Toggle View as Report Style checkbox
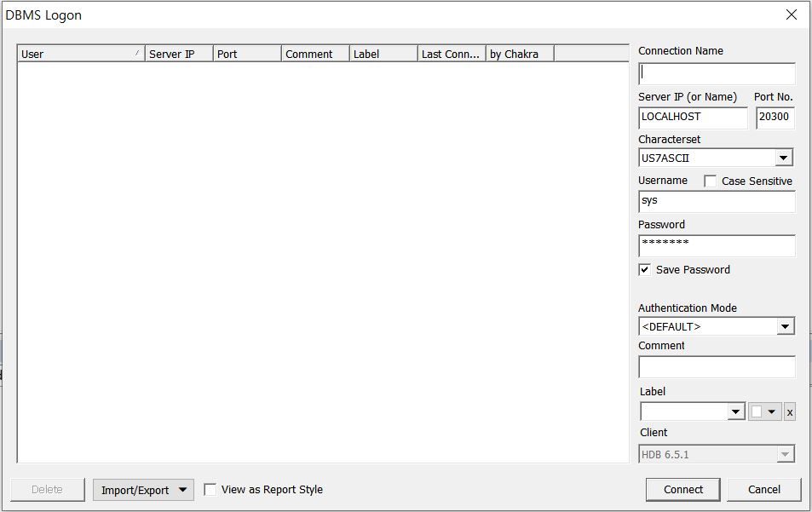The width and height of the screenshot is (812, 512). (210, 490)
